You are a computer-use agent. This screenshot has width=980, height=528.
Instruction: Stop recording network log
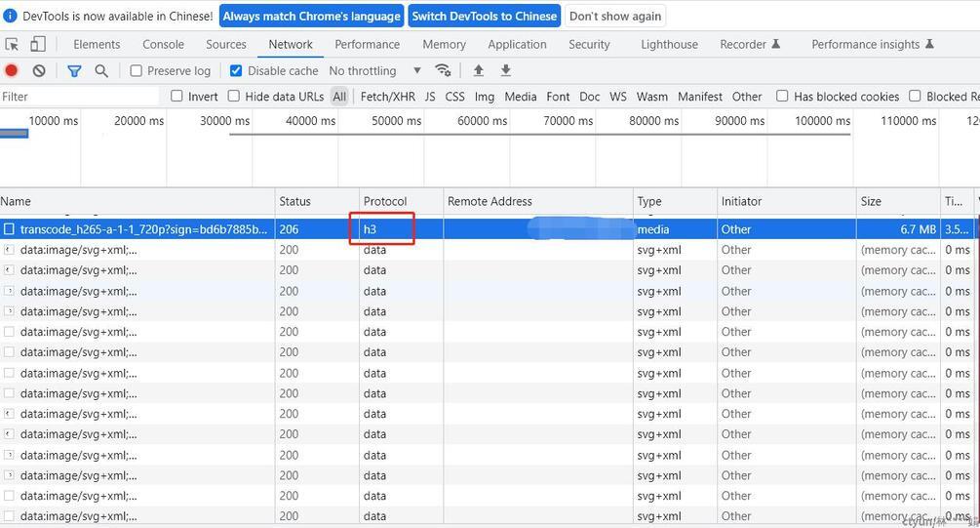tap(12, 70)
